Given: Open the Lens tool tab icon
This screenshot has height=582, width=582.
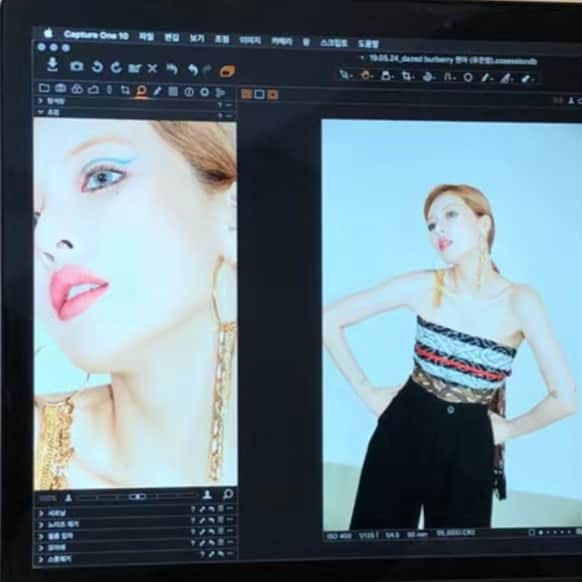Looking at the screenshot, I should point(109,90).
